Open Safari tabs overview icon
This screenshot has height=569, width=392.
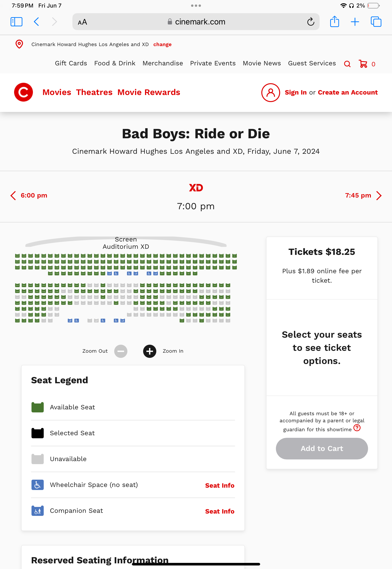point(376,22)
